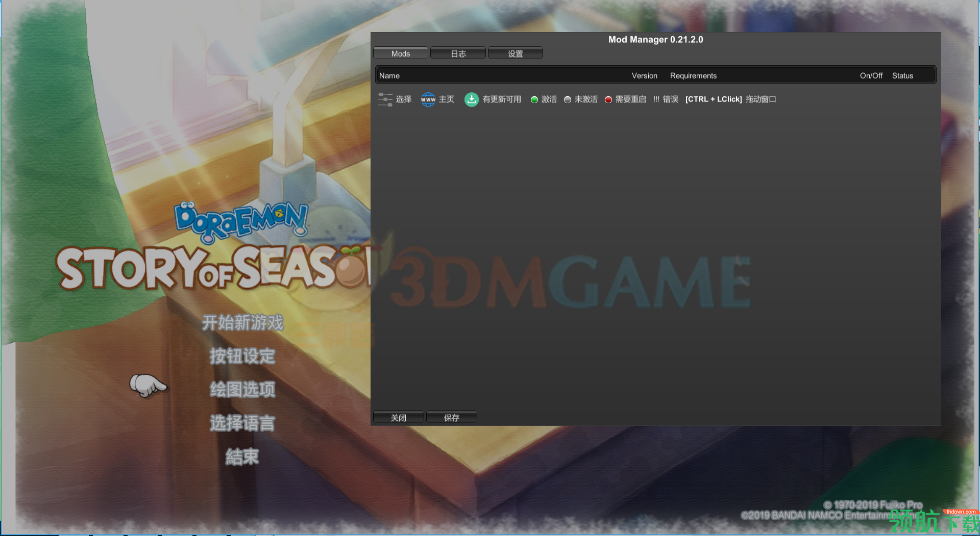980x536 pixels.
Task: Click the Doraemon logo
Action: click(x=241, y=222)
